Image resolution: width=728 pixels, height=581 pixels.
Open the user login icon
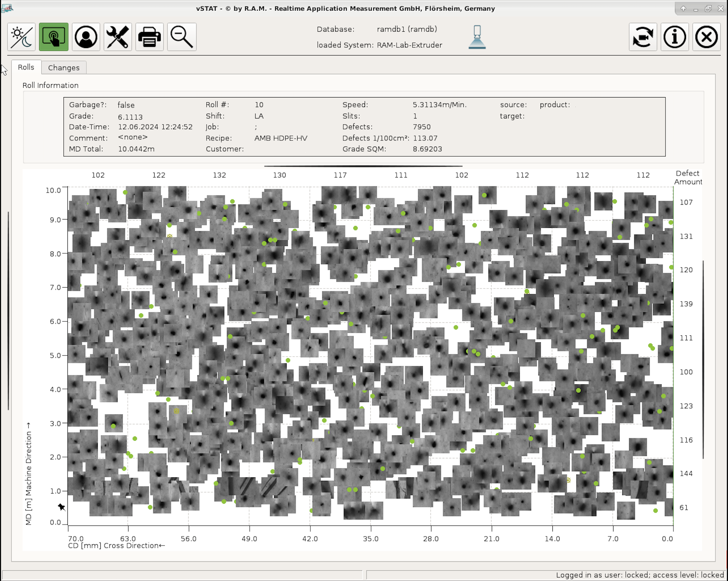pos(86,37)
